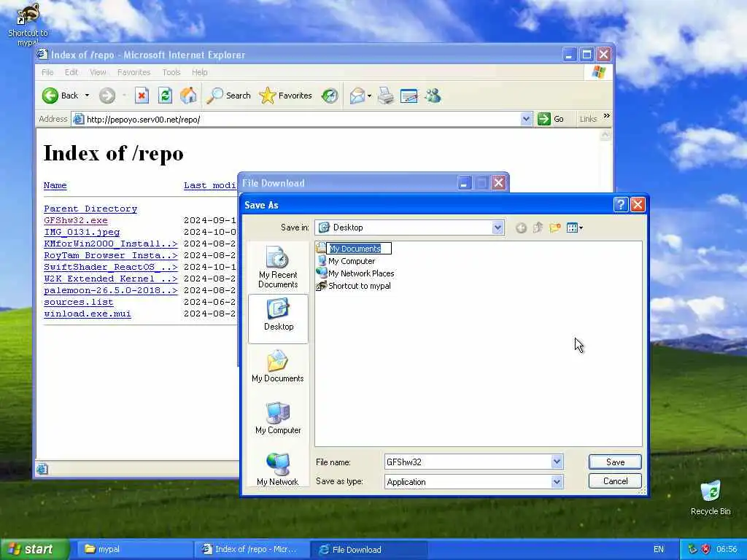Click the KMforWin2000_Install link

coord(111,244)
